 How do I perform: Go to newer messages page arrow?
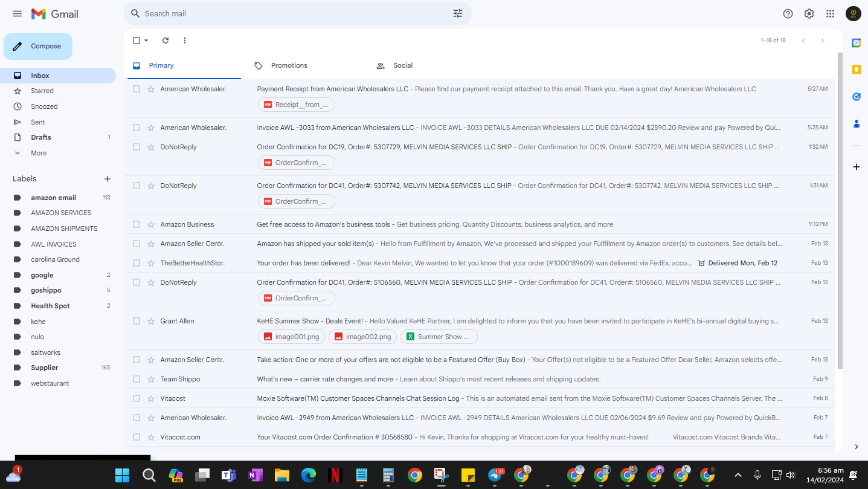803,40
